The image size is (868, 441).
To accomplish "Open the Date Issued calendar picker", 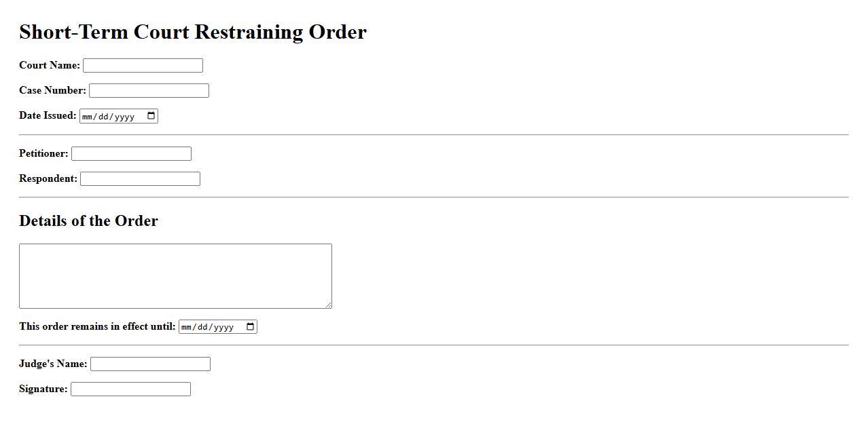I will point(151,116).
